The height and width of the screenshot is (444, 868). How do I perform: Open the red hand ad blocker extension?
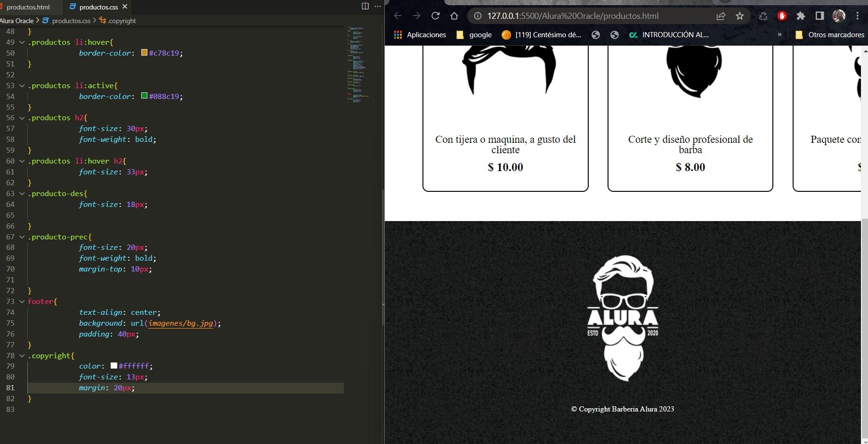pos(782,16)
